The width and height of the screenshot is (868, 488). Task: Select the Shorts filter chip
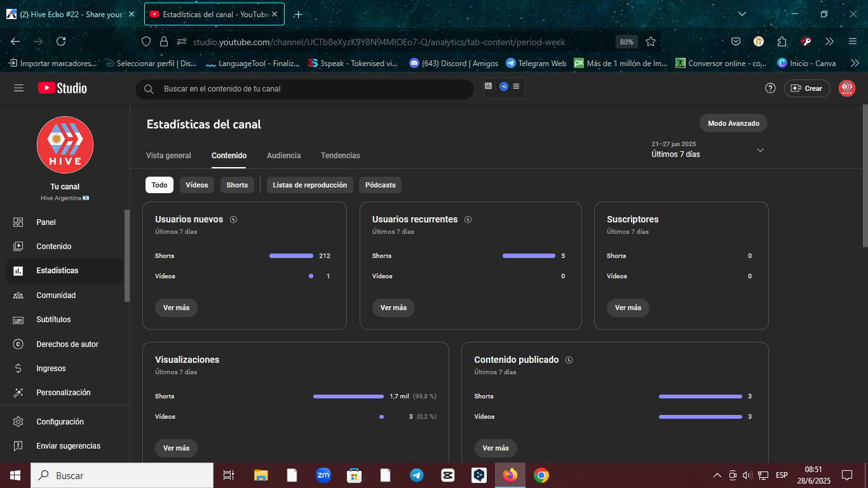[x=237, y=185]
